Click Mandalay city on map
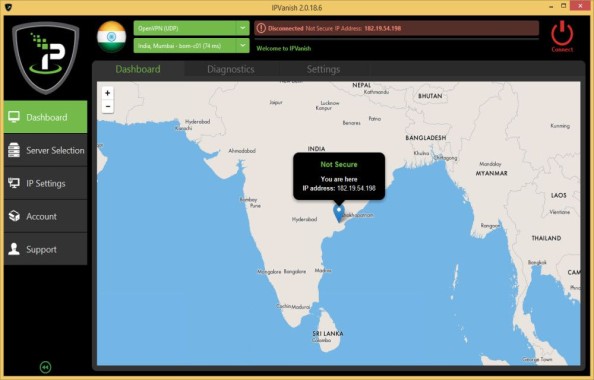Screen dimensions: 594x380 pos(490,164)
